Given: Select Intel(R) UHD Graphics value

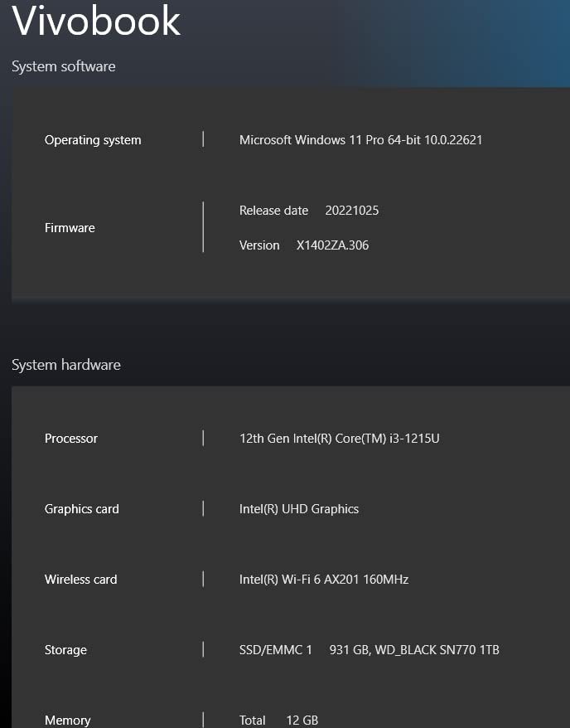Looking at the screenshot, I should [299, 509].
